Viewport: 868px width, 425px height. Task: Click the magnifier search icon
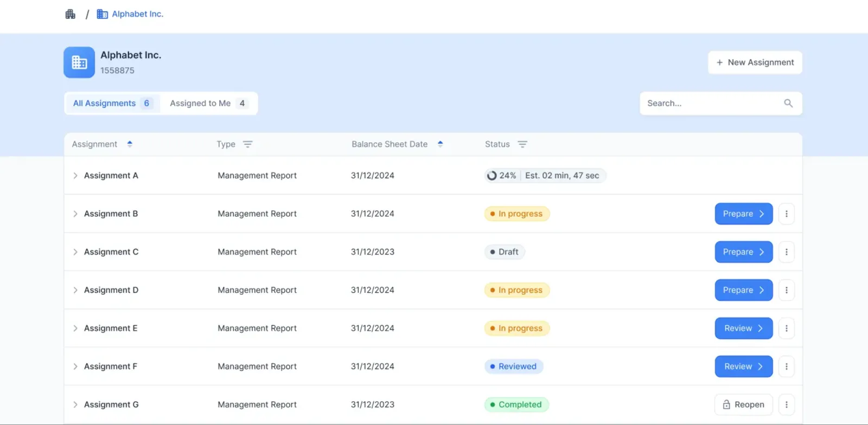pos(788,103)
